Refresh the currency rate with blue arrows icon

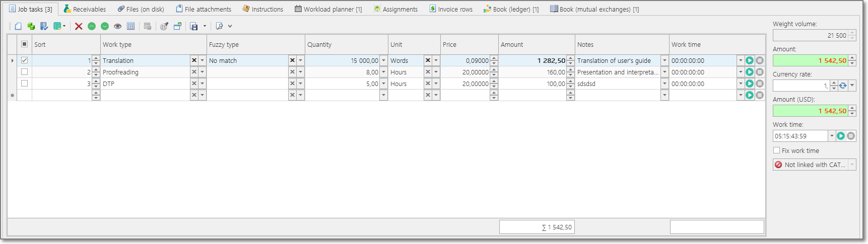click(843, 86)
